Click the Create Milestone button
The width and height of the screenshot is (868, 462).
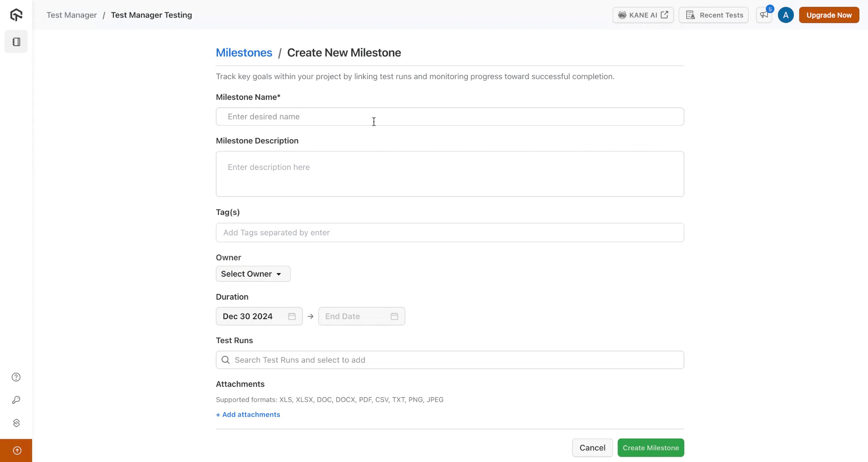tap(651, 448)
